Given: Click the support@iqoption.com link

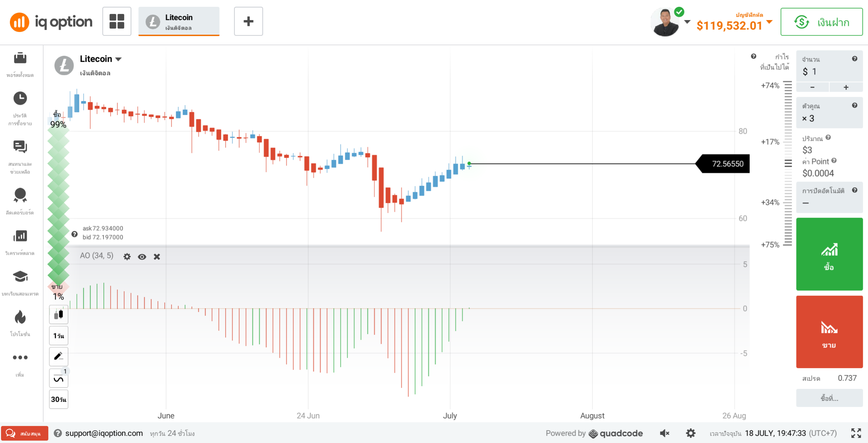Looking at the screenshot, I should 104,433.
